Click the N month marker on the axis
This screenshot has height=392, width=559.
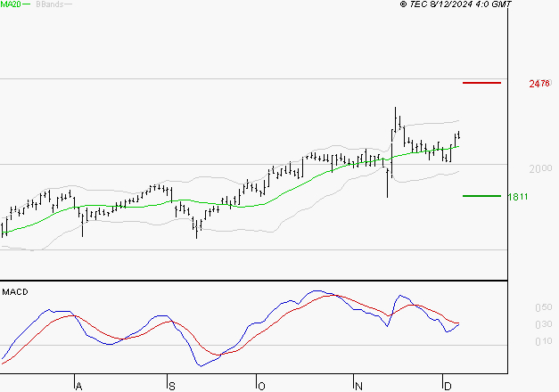tap(358, 387)
